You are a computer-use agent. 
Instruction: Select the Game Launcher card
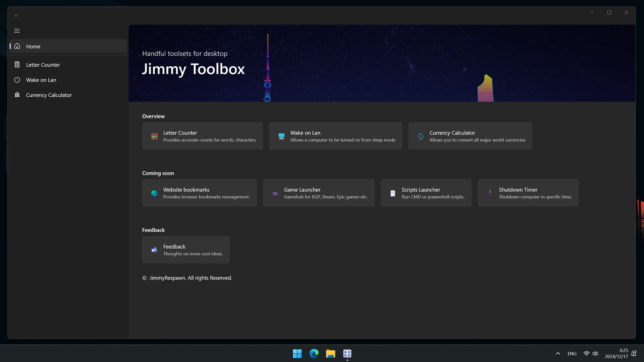(319, 193)
